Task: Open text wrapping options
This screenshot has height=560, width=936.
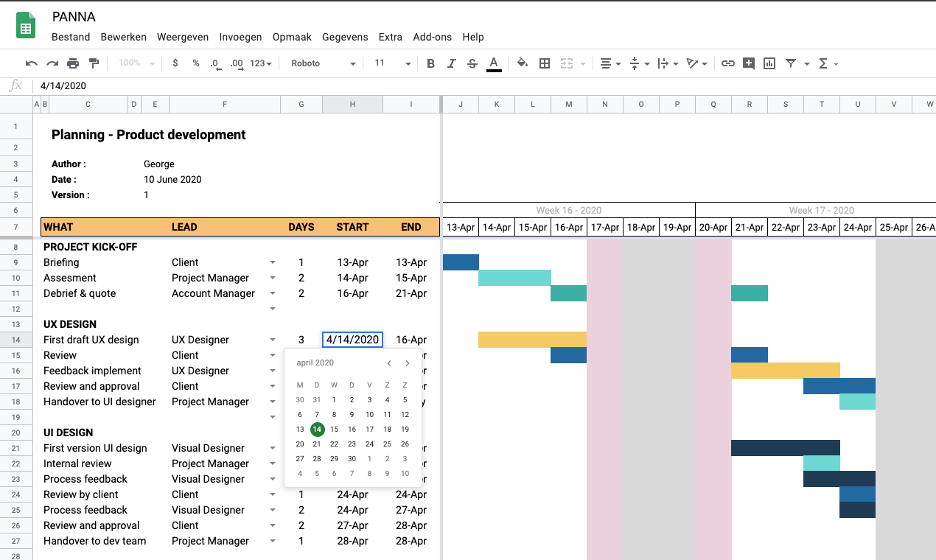Action: point(667,63)
